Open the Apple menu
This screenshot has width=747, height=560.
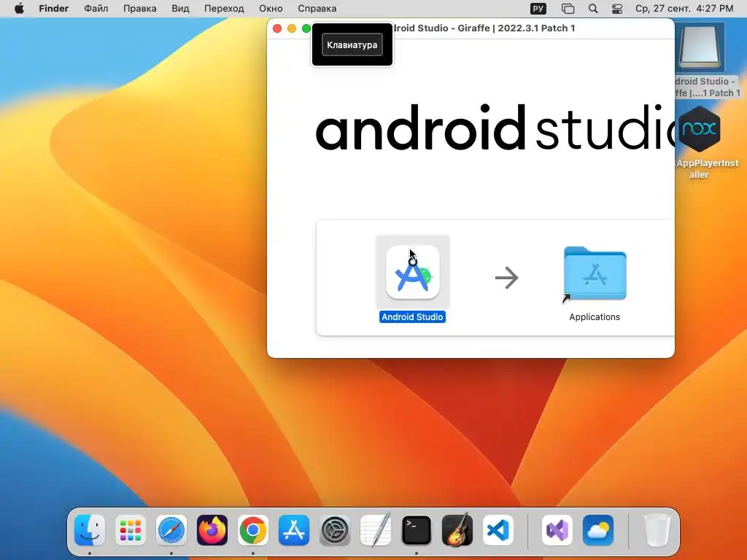pos(19,9)
